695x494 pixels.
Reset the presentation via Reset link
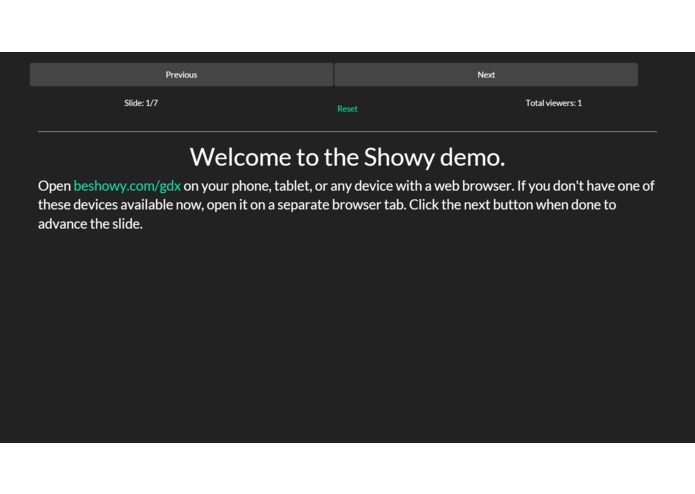point(347,109)
